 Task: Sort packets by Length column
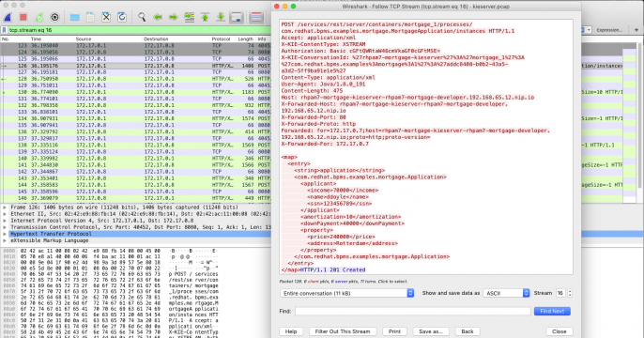246,39
